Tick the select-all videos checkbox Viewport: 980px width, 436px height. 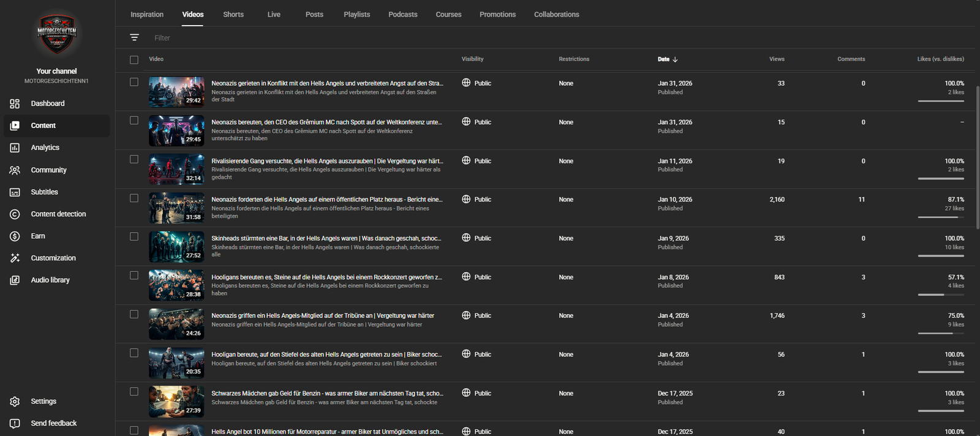point(134,59)
